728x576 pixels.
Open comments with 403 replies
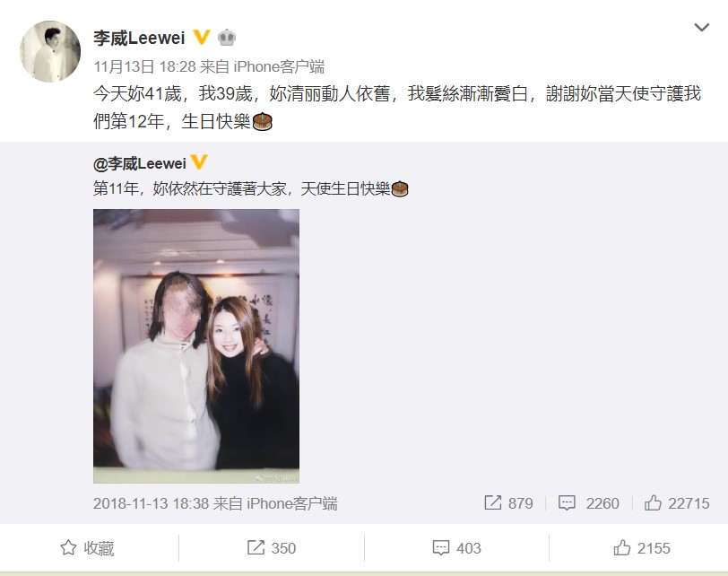click(457, 548)
